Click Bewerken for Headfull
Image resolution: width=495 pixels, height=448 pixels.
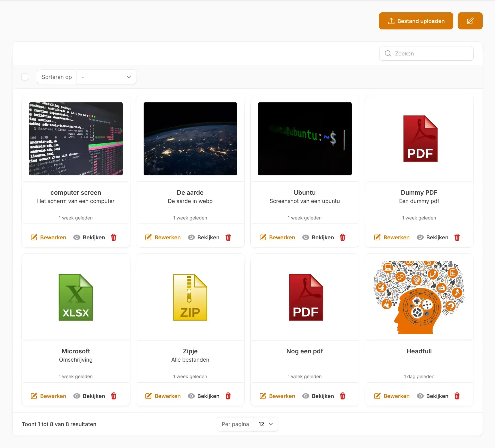coord(392,396)
